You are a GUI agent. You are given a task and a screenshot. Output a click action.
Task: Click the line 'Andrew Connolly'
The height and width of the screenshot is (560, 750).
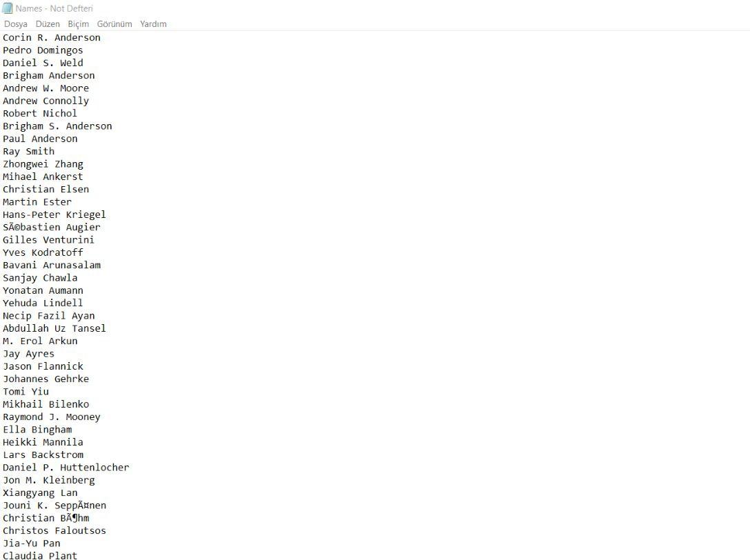46,101
